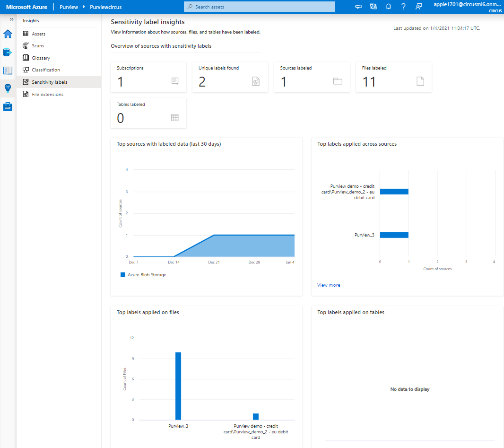Image resolution: width=504 pixels, height=448 pixels.
Task: Select Classification in the Insights menu
Action: click(45, 70)
